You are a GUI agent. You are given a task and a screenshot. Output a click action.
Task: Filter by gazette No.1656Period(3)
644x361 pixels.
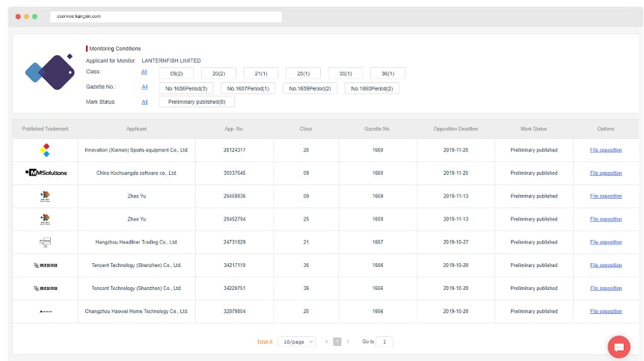click(186, 89)
